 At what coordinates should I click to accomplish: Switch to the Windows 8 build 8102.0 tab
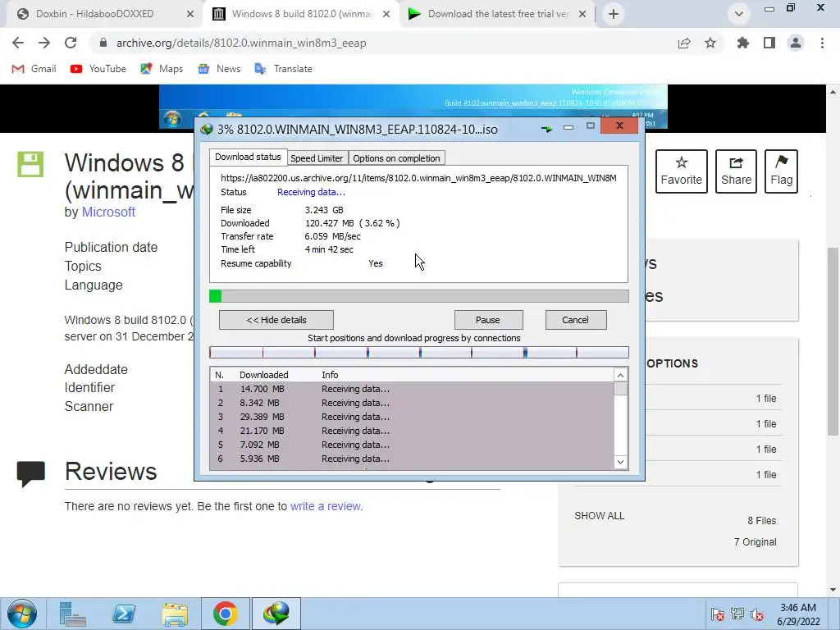303,14
